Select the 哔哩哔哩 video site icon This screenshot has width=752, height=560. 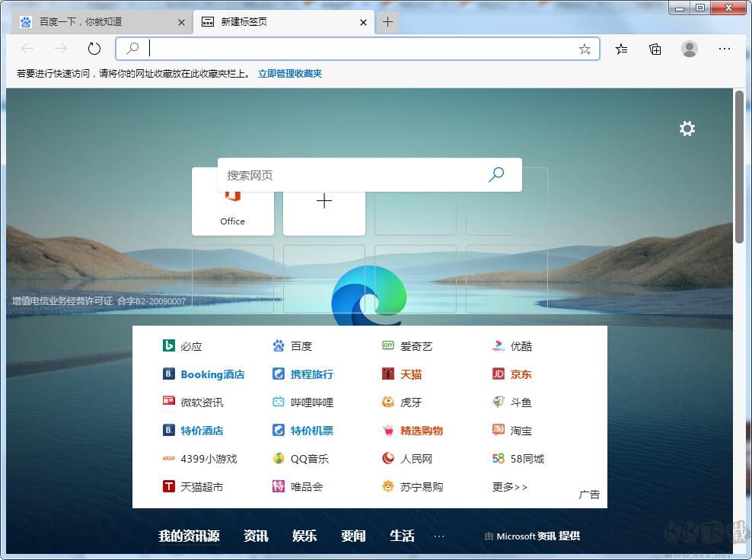279,402
